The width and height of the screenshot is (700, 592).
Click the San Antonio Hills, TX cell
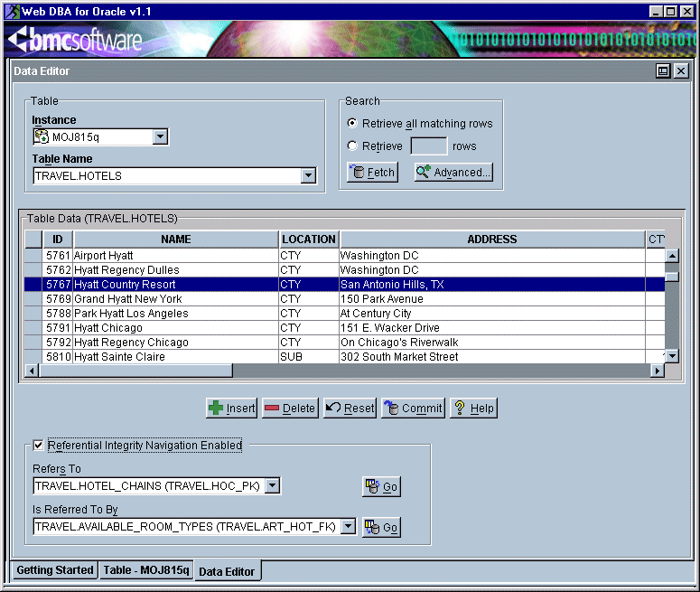[492, 284]
